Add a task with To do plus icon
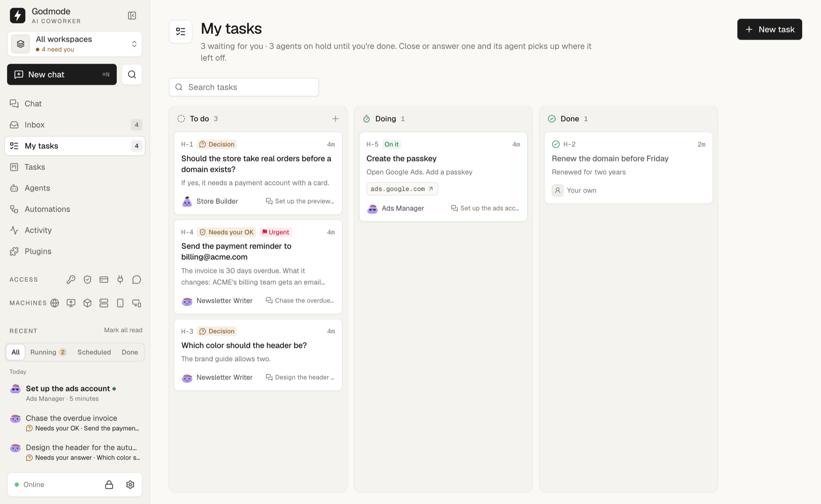Screen dimensions: 821x504 [335, 119]
